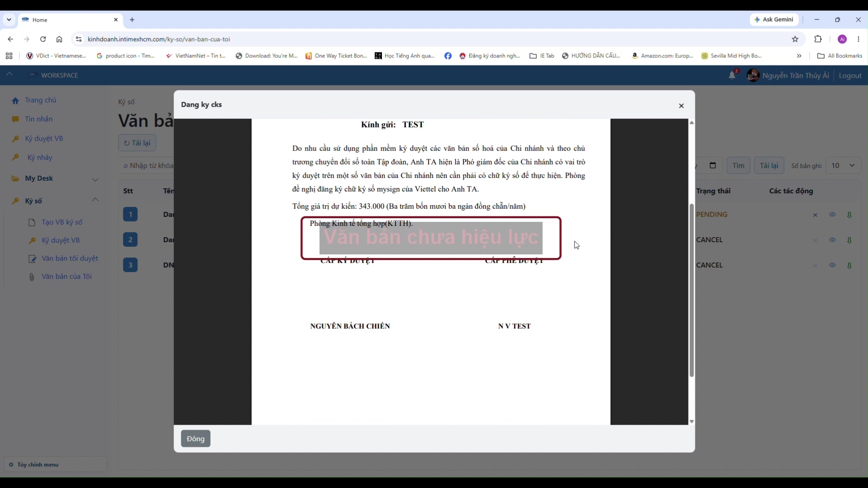This screenshot has width=868, height=488.
Task: Open Ký nháy in sidebar
Action: point(40,158)
